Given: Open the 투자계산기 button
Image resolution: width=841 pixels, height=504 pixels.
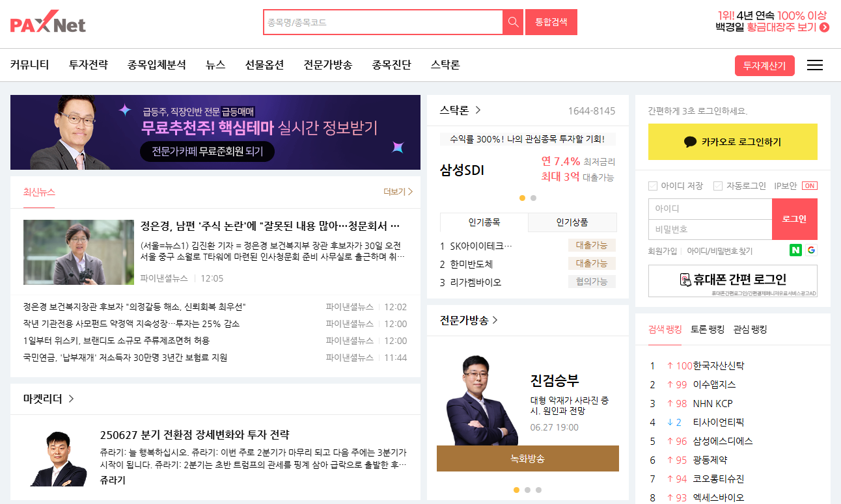Looking at the screenshot, I should (x=765, y=66).
